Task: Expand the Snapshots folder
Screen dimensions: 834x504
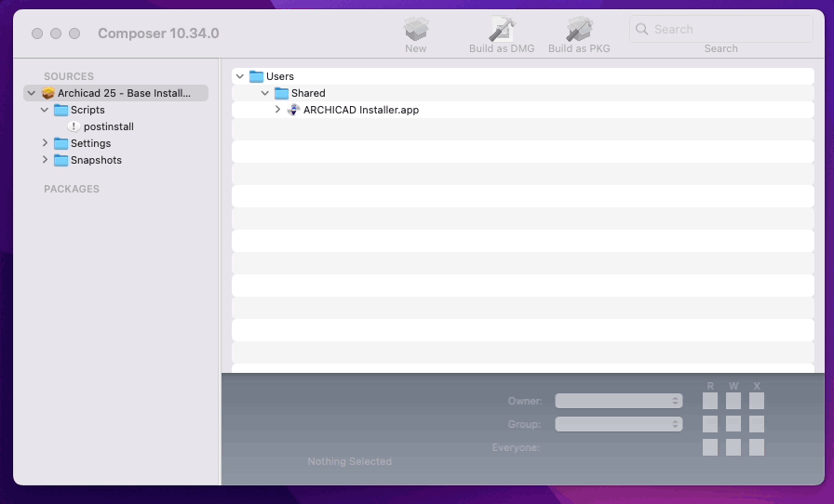Action: 45,160
